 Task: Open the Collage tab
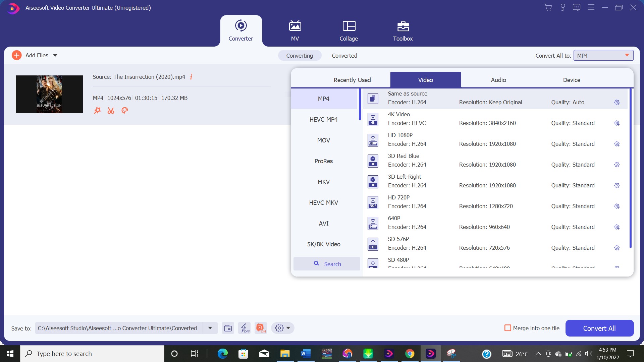(349, 31)
